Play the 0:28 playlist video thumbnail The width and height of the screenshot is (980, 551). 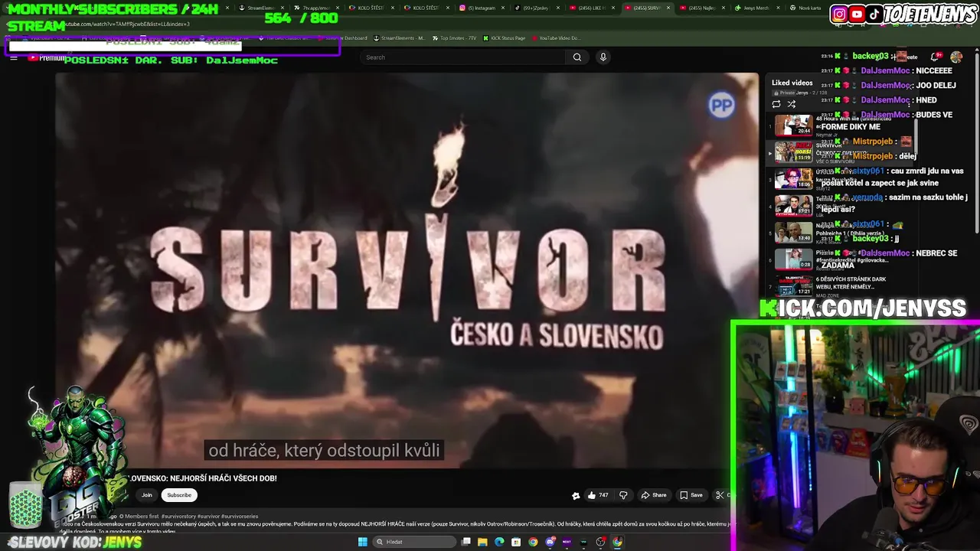pyautogui.click(x=793, y=259)
